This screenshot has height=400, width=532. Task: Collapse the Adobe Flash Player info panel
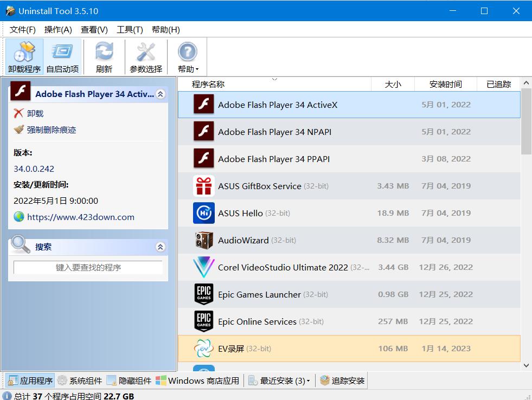pos(160,93)
